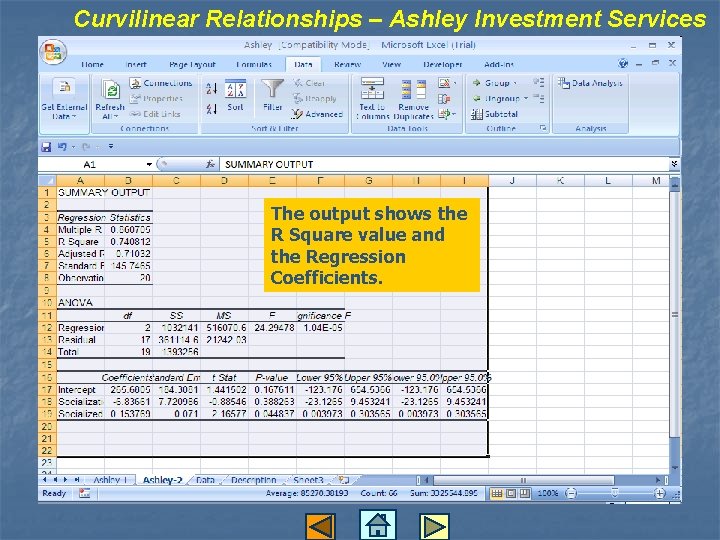720x540 pixels.
Task: Switch to Page Break Preview in status bar
Action: tap(524, 494)
